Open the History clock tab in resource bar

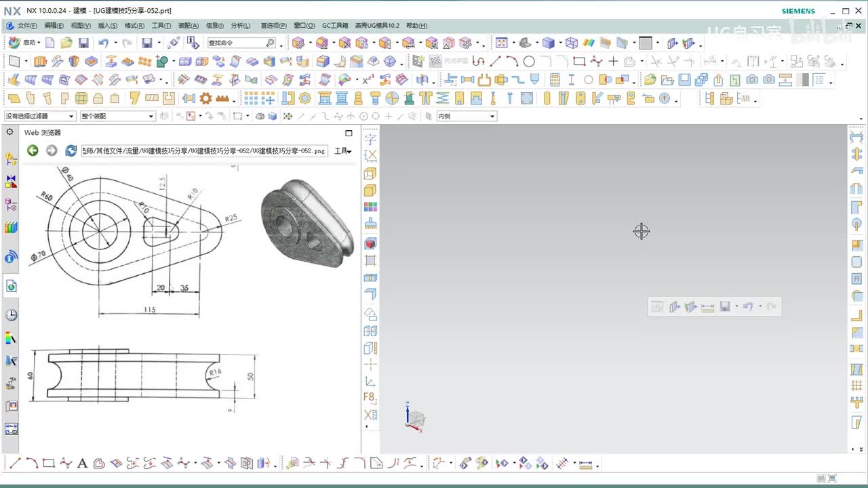pos(11,315)
